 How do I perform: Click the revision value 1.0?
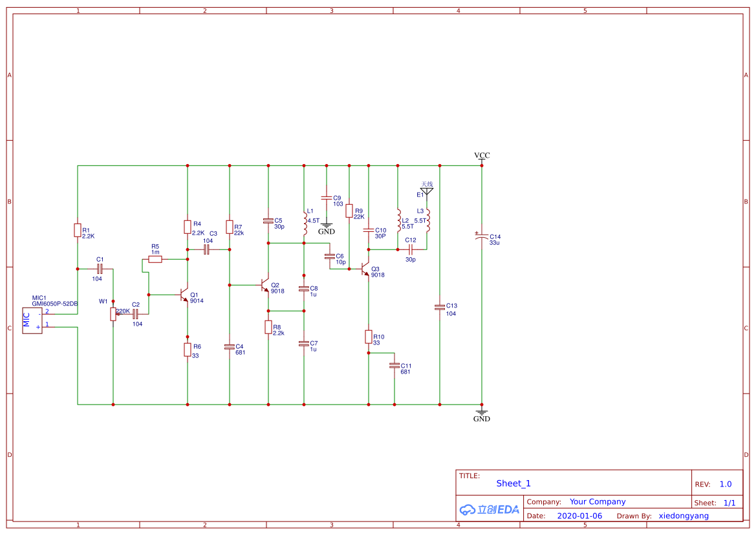726,485
